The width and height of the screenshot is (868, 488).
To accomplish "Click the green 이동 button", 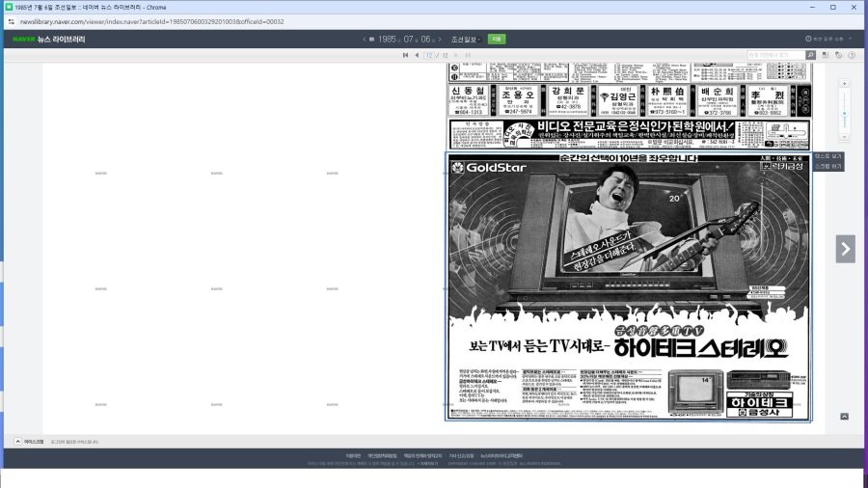I will (497, 40).
